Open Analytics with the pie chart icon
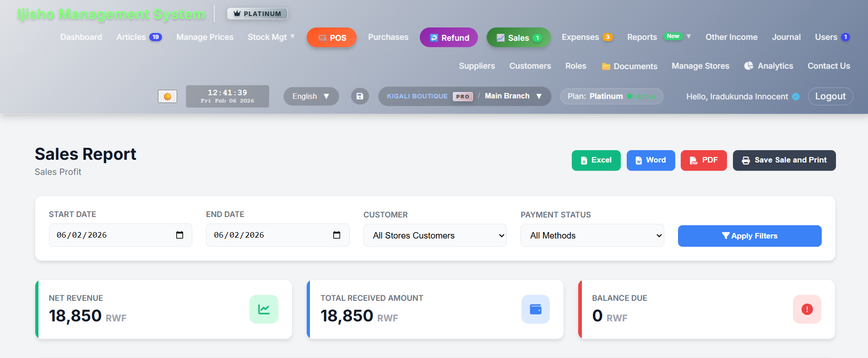The width and height of the screenshot is (868, 358). pyautogui.click(x=769, y=66)
